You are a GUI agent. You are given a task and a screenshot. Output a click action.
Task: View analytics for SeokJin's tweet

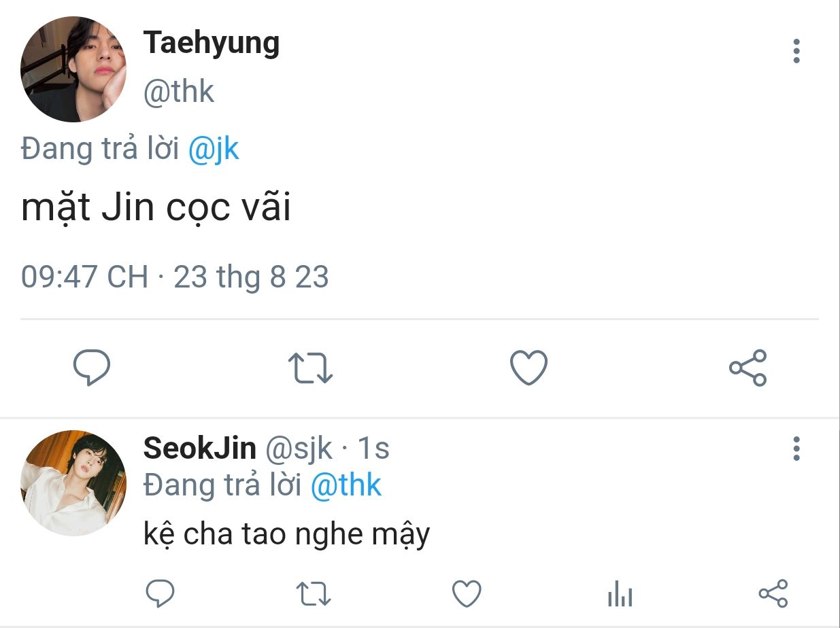(620, 595)
